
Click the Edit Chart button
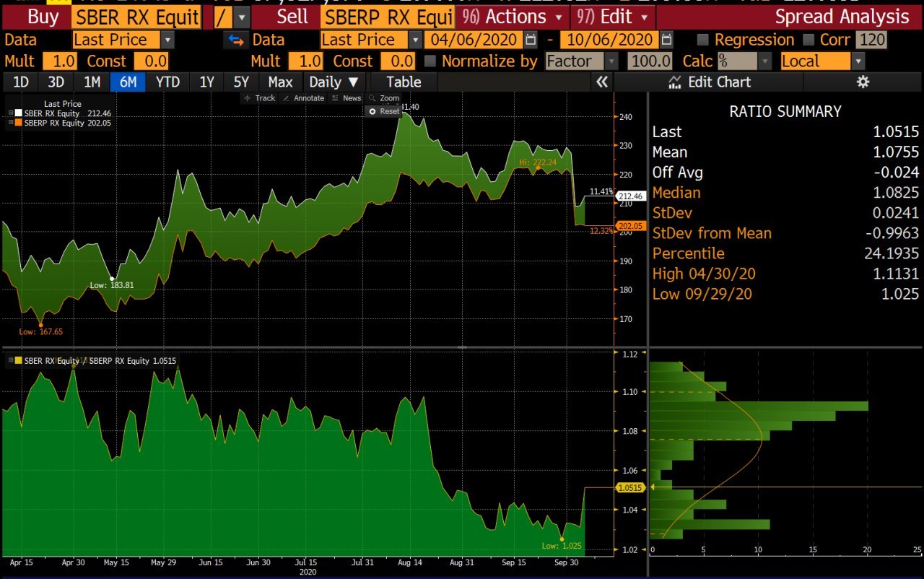(x=709, y=82)
